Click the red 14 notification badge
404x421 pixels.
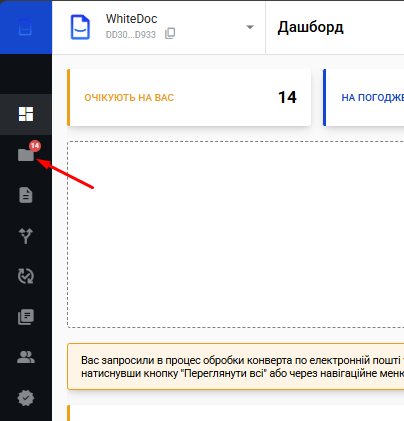[x=35, y=146]
